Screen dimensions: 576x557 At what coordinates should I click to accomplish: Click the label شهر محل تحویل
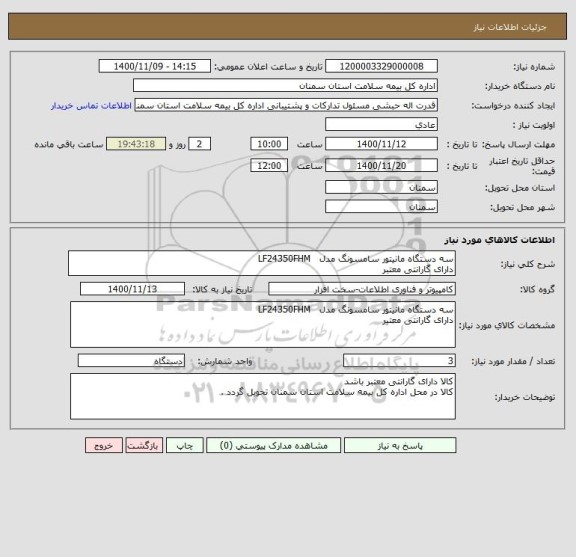pyautogui.click(x=522, y=208)
